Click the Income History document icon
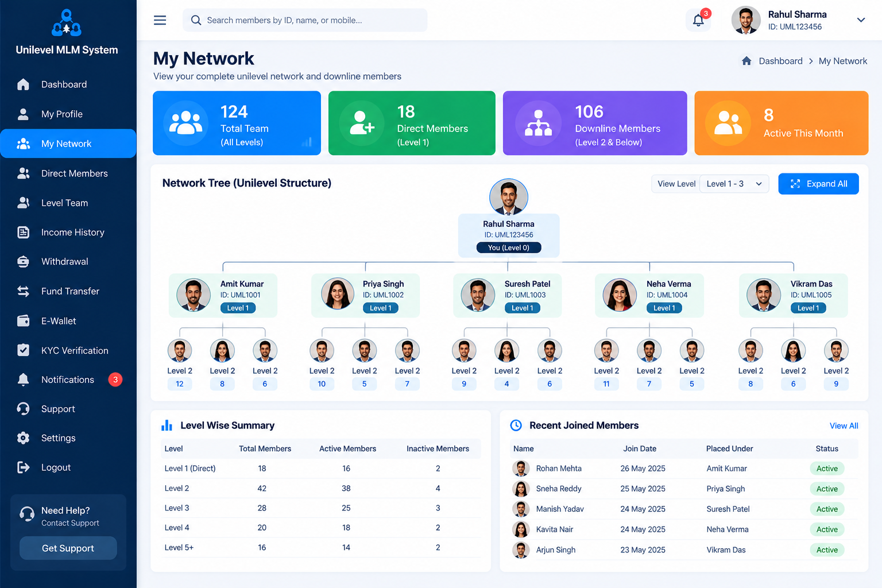 pyautogui.click(x=23, y=233)
